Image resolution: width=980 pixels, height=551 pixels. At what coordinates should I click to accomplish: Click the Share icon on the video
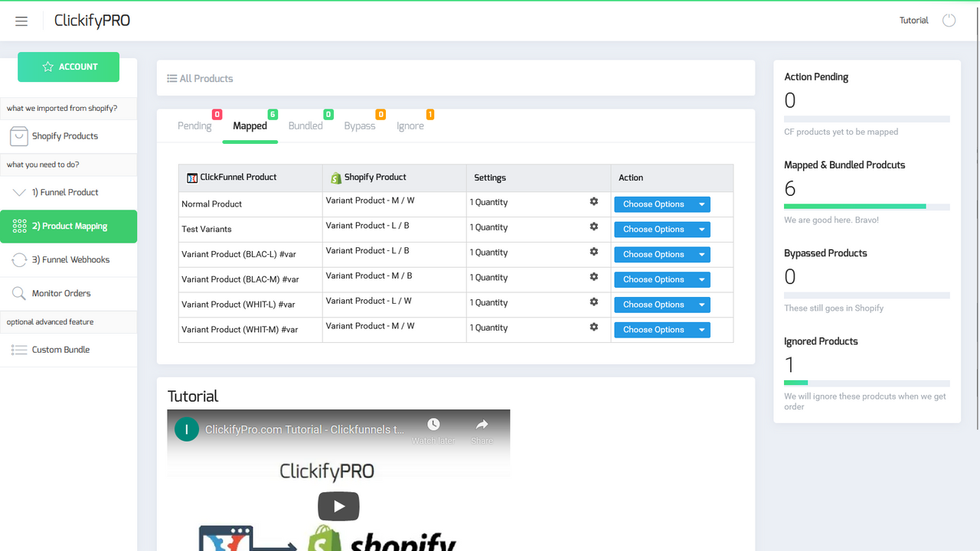pos(482,424)
